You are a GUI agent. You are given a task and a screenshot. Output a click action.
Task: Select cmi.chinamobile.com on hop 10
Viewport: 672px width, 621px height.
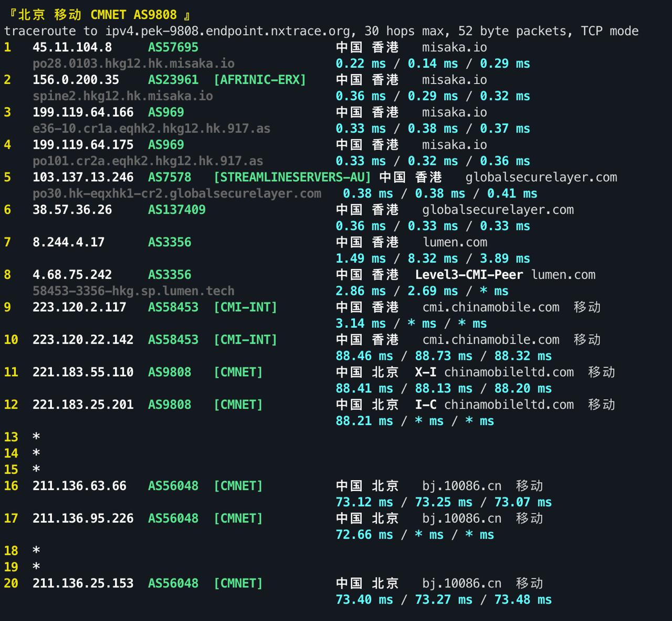point(491,339)
